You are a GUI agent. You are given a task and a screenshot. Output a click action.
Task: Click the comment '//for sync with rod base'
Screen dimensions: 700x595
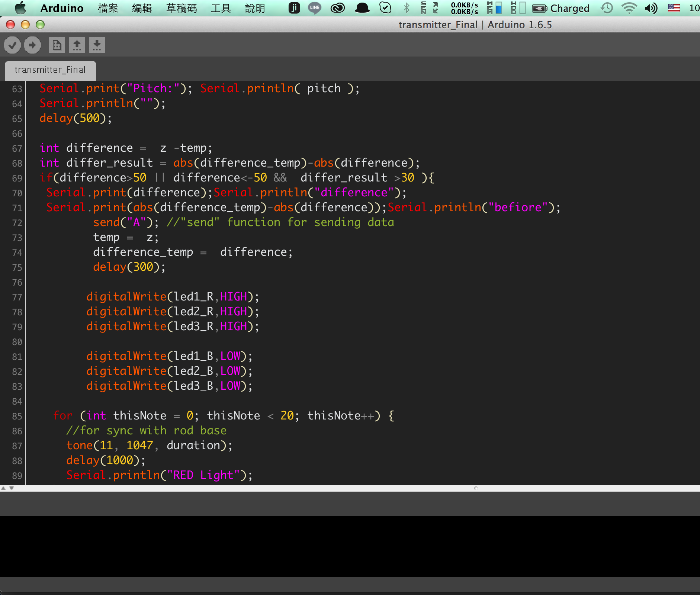tap(146, 431)
